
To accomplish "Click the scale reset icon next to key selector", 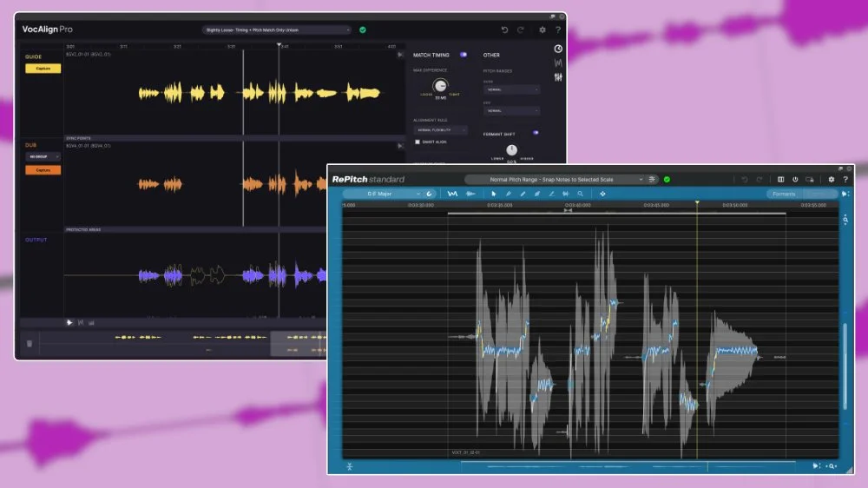I will (x=429, y=194).
